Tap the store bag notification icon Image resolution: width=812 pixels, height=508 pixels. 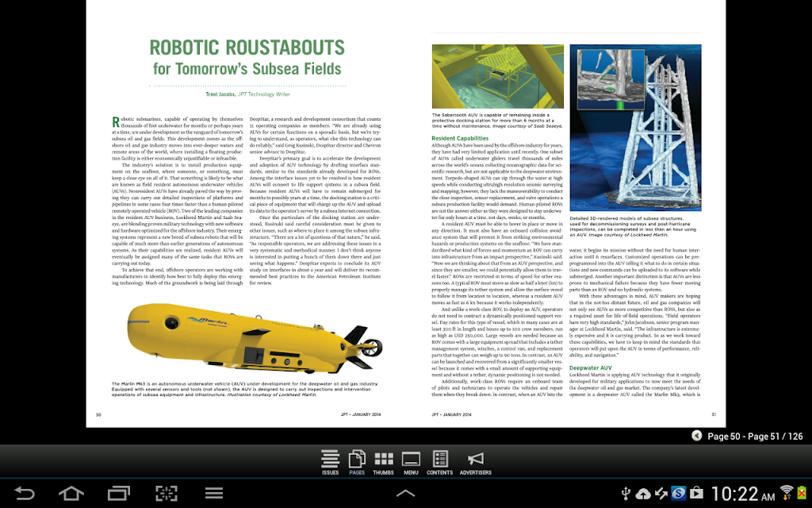coord(696,493)
